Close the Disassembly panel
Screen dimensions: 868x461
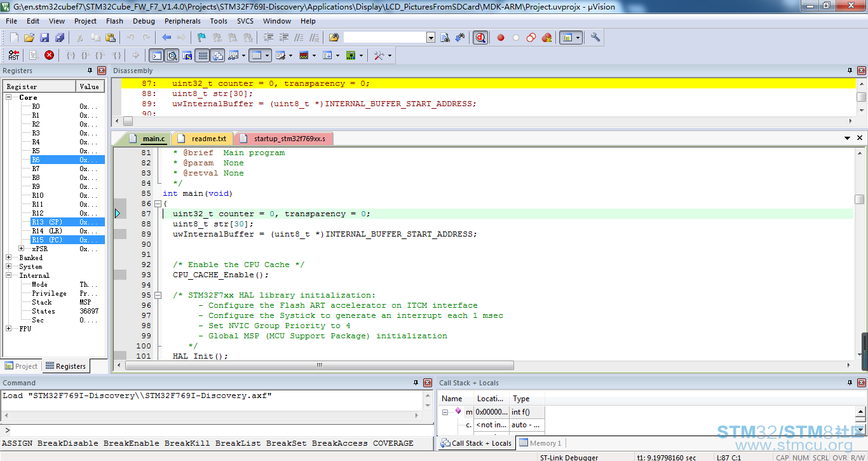862,71
